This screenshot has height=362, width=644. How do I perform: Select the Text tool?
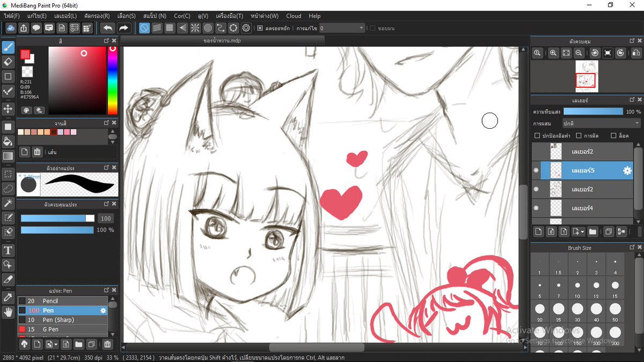(x=8, y=250)
